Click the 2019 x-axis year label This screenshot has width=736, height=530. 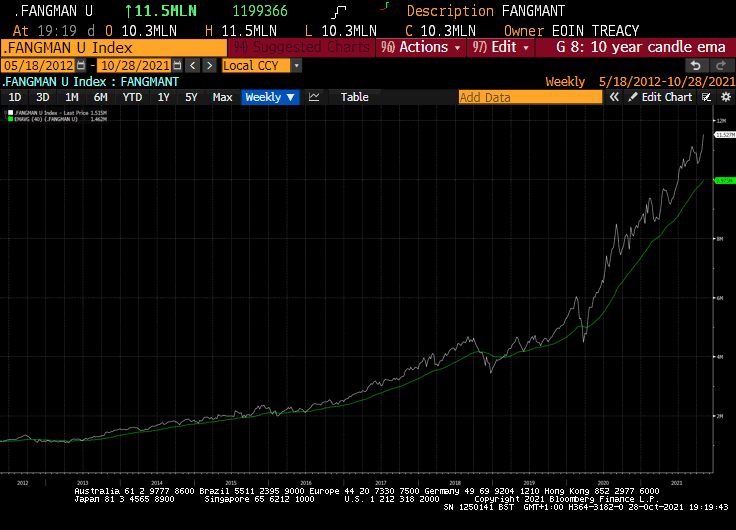pos(529,483)
